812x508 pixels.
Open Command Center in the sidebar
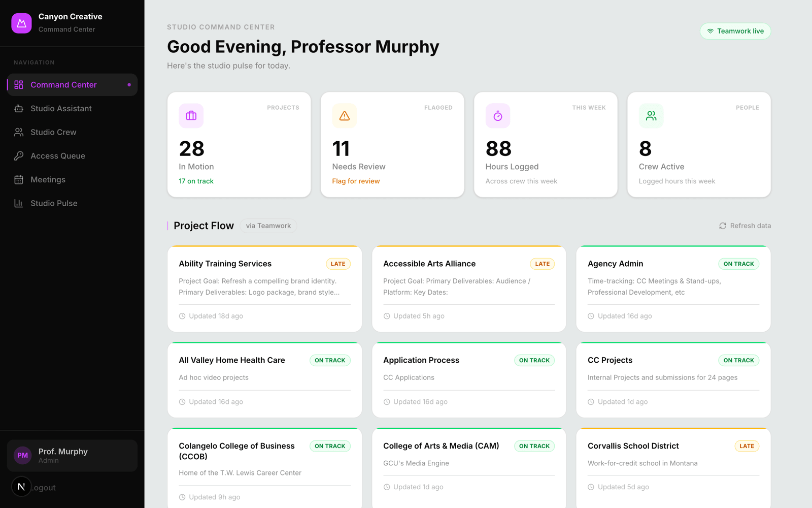(72, 85)
